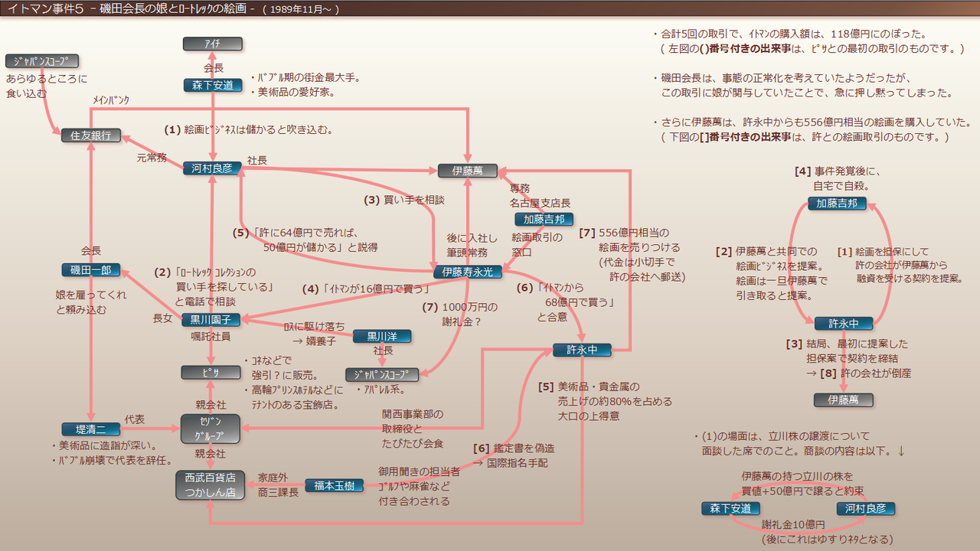The height and width of the screenshot is (551, 980).
Task: Click the ピサ node box
Action: [211, 372]
